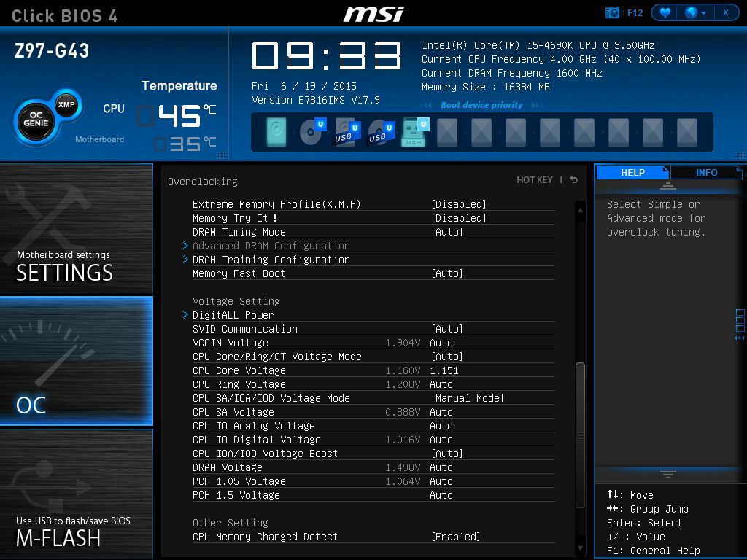Select CPU Ring Voltage Auto value field
Screen dimensions: 747x560
coord(441,384)
